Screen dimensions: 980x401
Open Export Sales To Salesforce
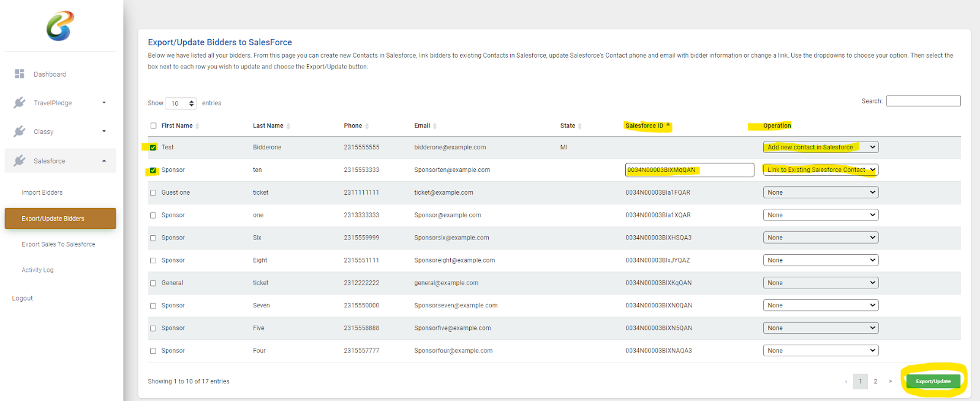[58, 244]
